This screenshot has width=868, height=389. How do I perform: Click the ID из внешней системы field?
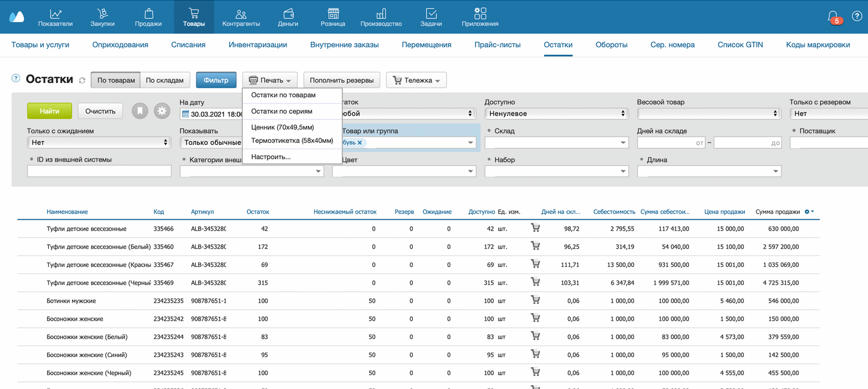coord(99,171)
